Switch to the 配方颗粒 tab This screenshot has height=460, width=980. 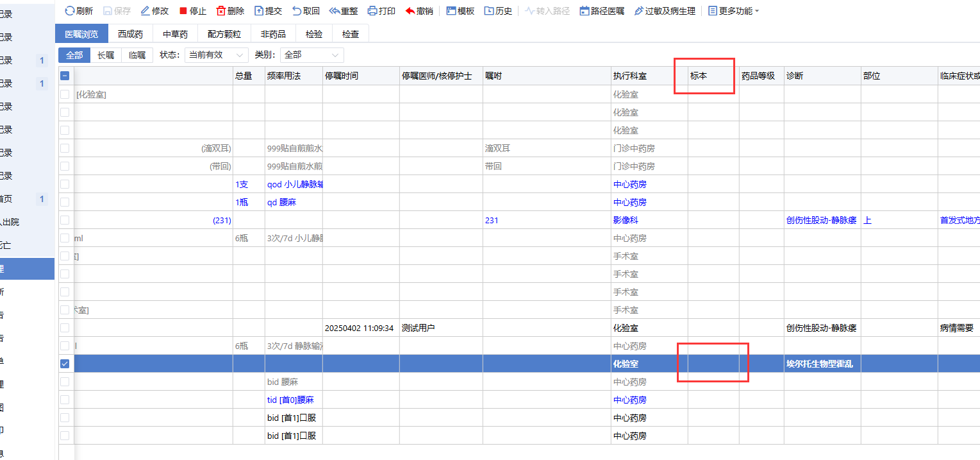[x=224, y=34]
